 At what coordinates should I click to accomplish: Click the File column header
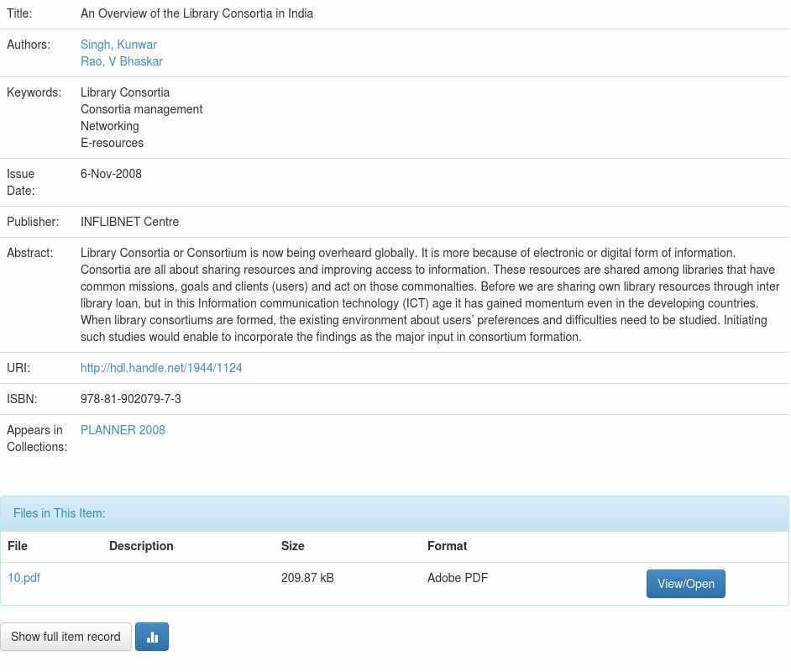point(18,546)
